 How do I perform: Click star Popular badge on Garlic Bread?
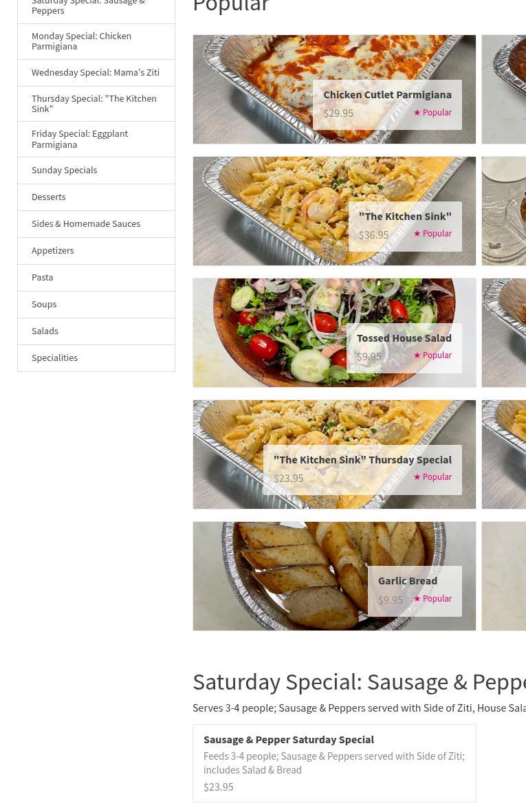point(432,599)
